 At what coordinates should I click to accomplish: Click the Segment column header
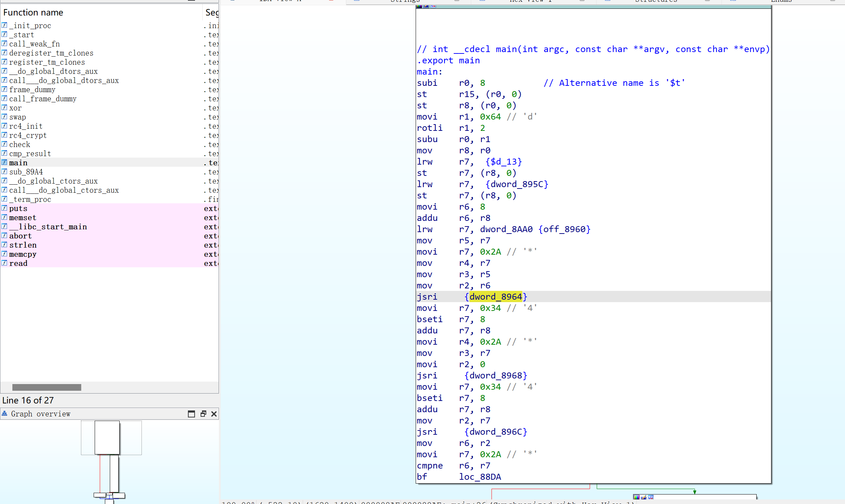coord(211,13)
